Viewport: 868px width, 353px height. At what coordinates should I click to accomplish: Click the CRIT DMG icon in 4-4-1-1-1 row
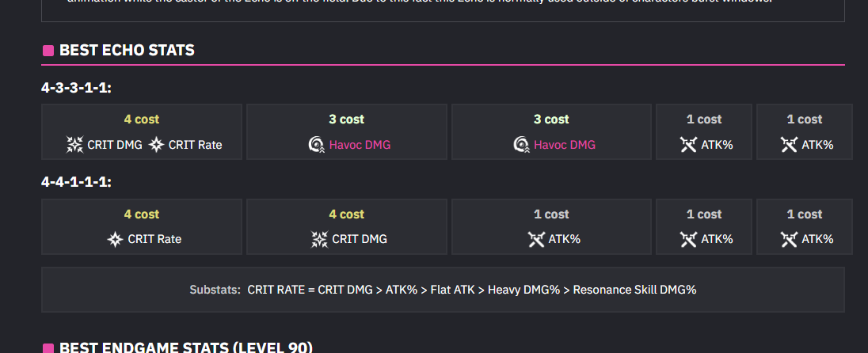pyautogui.click(x=319, y=239)
